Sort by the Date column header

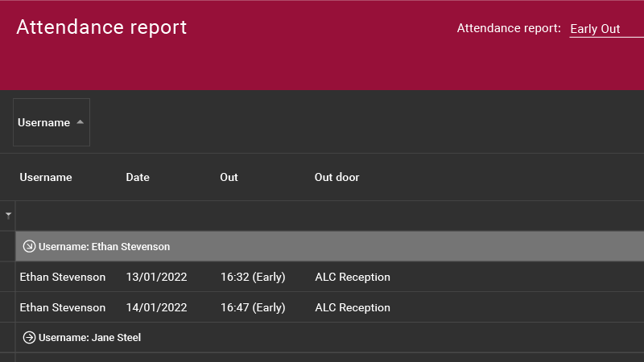[x=138, y=177]
